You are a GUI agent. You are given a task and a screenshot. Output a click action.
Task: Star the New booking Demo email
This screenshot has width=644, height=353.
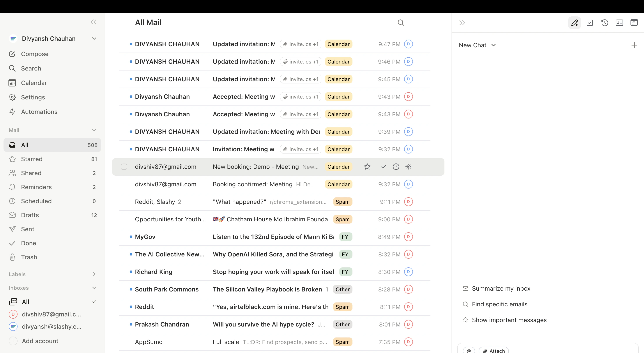pyautogui.click(x=367, y=166)
